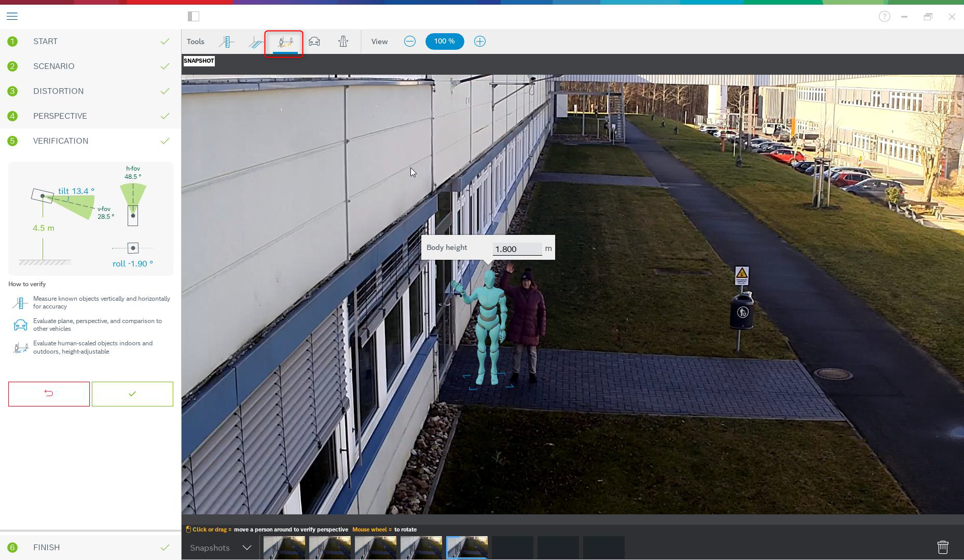Click the measure known objects icon

coord(20,303)
